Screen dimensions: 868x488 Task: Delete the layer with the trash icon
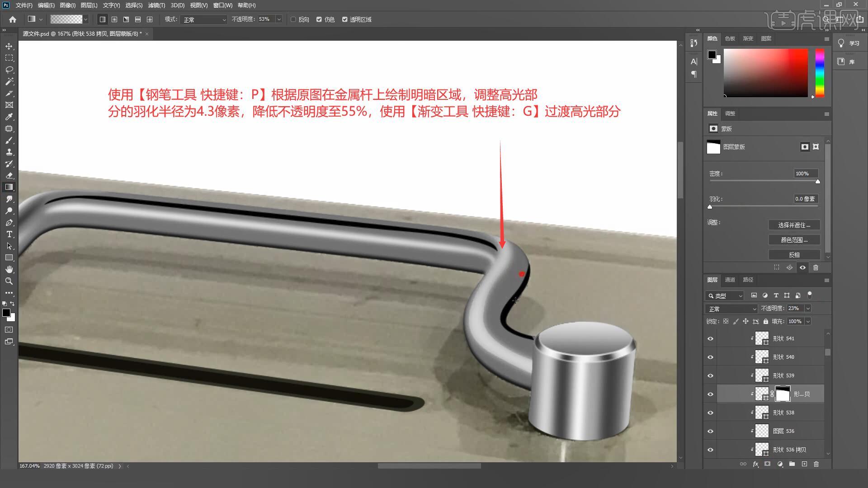click(x=816, y=464)
